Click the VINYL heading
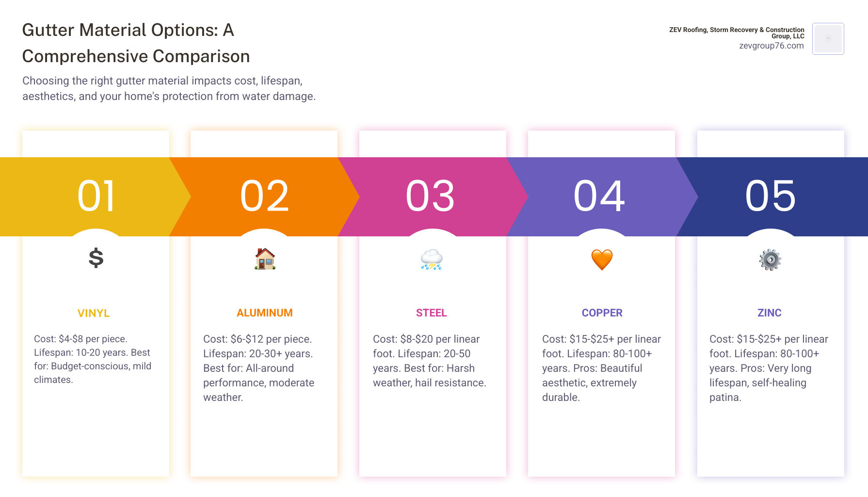The width and height of the screenshot is (868, 497). 94,313
